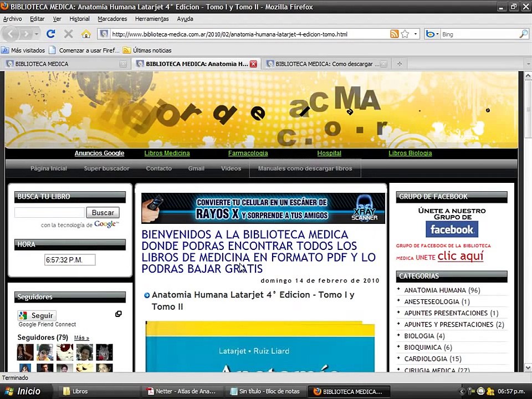Click the Busca tu libro search text field
Screen dimensions: 532x399
pyautogui.click(x=49, y=212)
